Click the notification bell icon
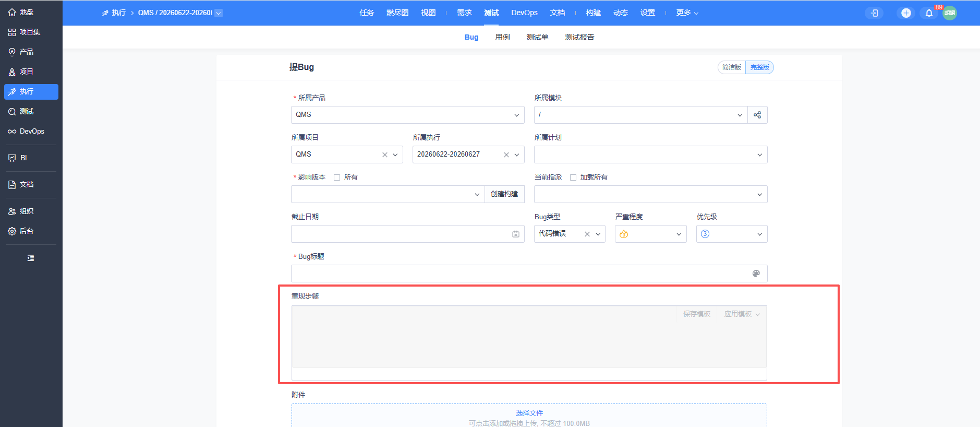 pyautogui.click(x=929, y=13)
